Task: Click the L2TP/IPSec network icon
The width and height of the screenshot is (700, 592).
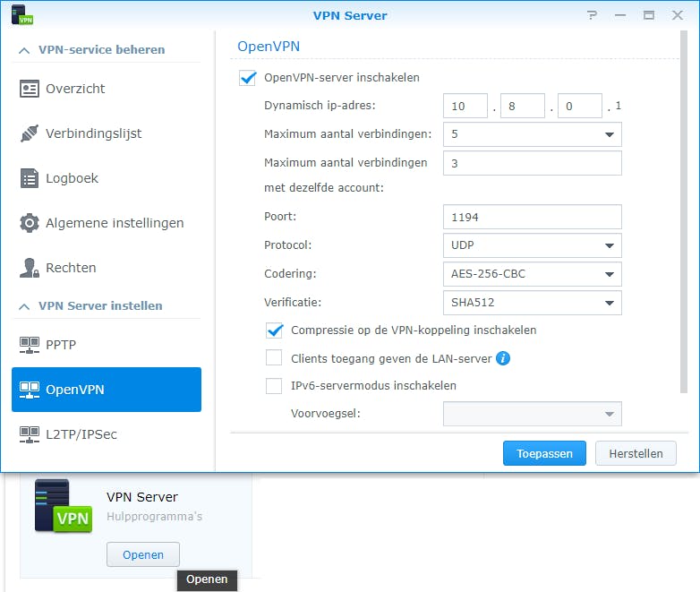Action: [x=30, y=434]
